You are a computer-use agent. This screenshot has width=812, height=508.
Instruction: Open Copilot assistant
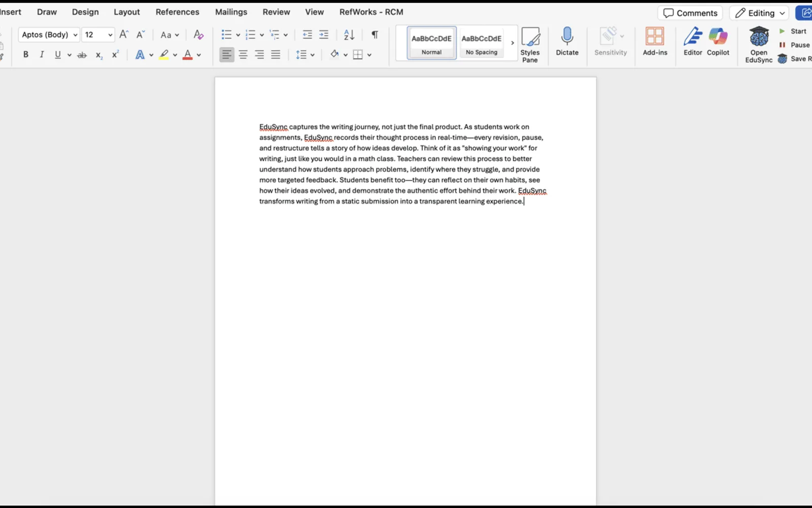(718, 42)
